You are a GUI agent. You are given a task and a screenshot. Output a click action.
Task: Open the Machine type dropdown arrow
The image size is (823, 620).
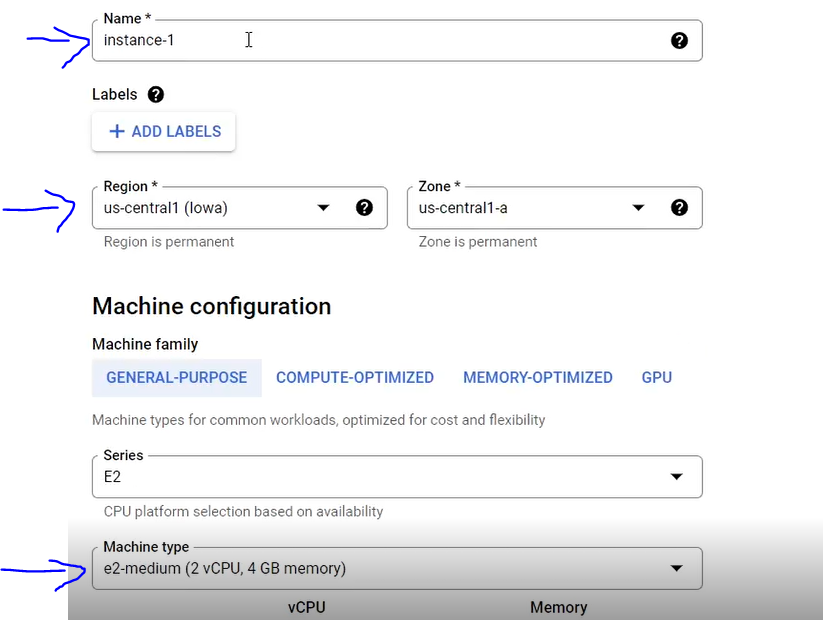[677, 568]
